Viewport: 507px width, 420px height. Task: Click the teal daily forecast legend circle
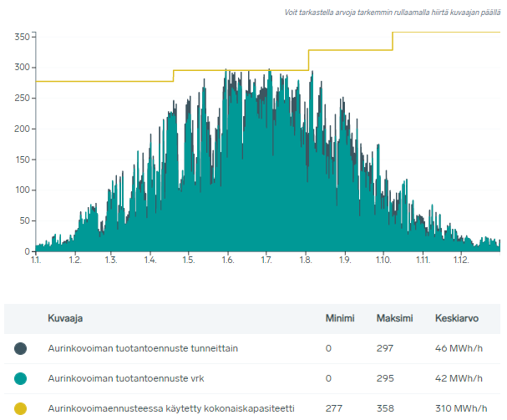pyautogui.click(x=21, y=378)
